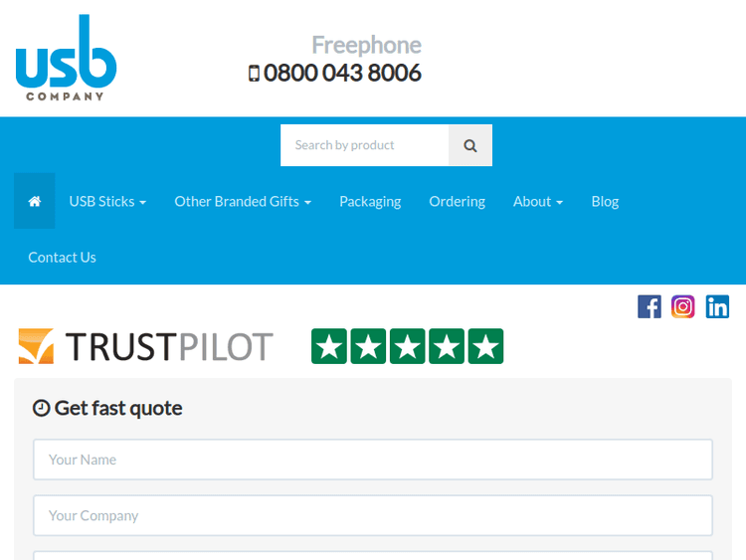746x560 pixels.
Task: Call the Freephone number 0800 043 8006
Action: (x=342, y=73)
